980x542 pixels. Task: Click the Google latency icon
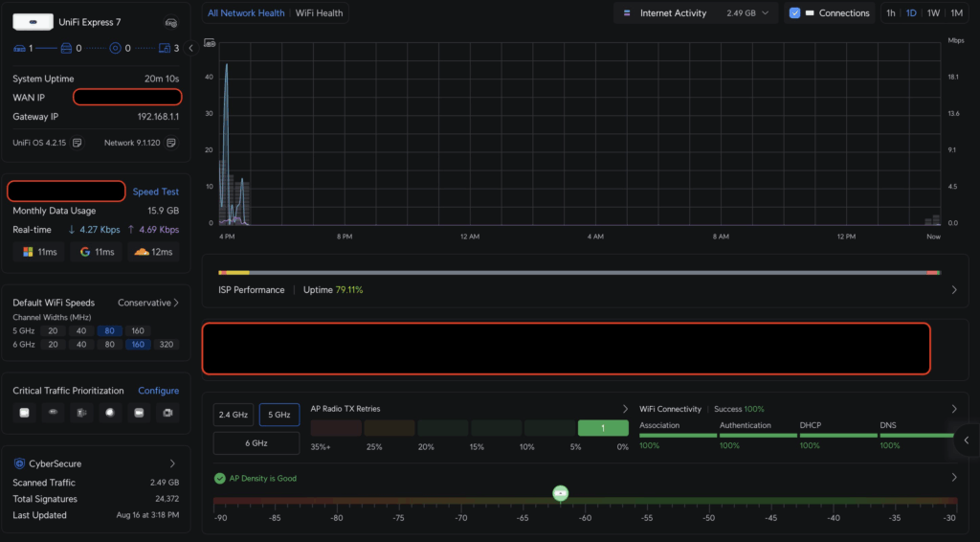[85, 252]
